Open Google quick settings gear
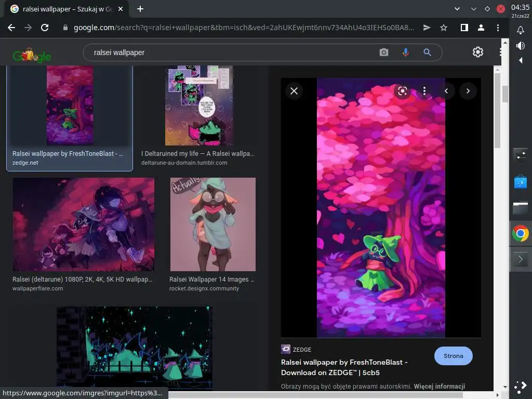Image resolution: width=532 pixels, height=399 pixels. pyautogui.click(x=478, y=52)
